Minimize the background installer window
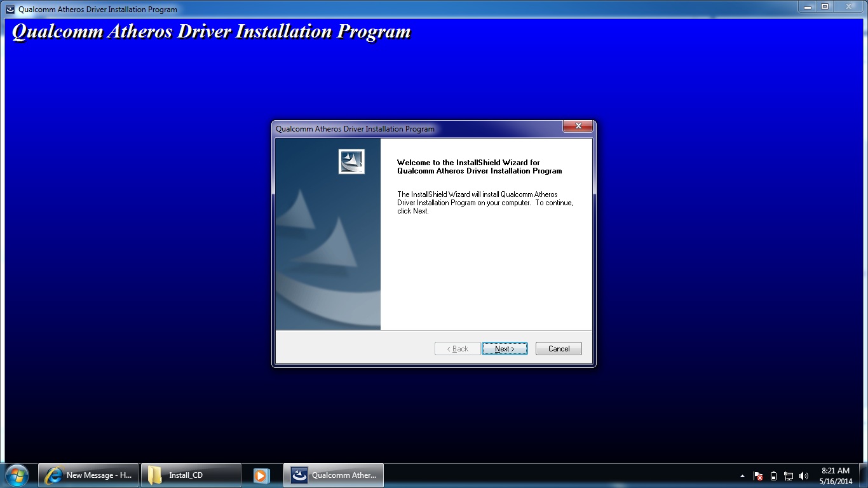The height and width of the screenshot is (488, 868). 807,6
